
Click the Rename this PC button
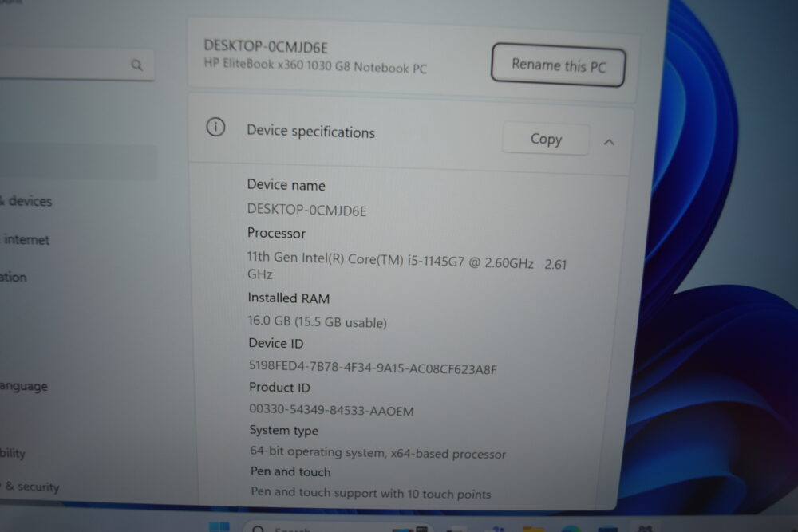(558, 65)
